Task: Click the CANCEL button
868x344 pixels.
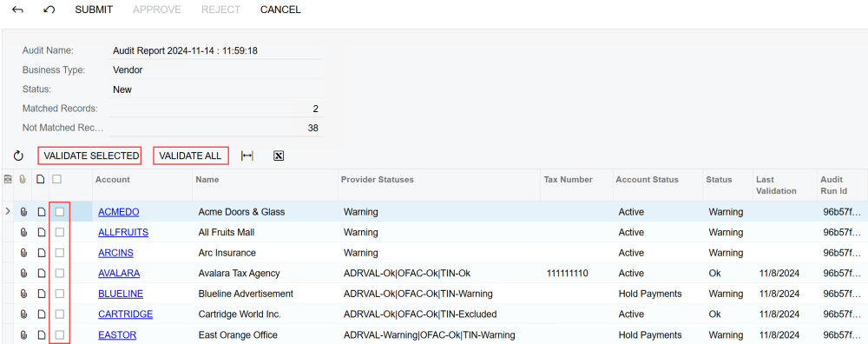Action: point(280,10)
